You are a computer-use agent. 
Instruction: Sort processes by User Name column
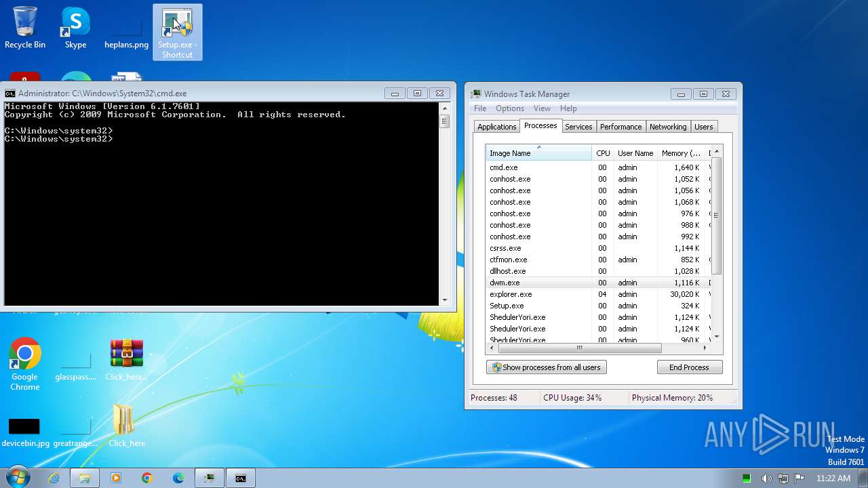[x=635, y=153]
